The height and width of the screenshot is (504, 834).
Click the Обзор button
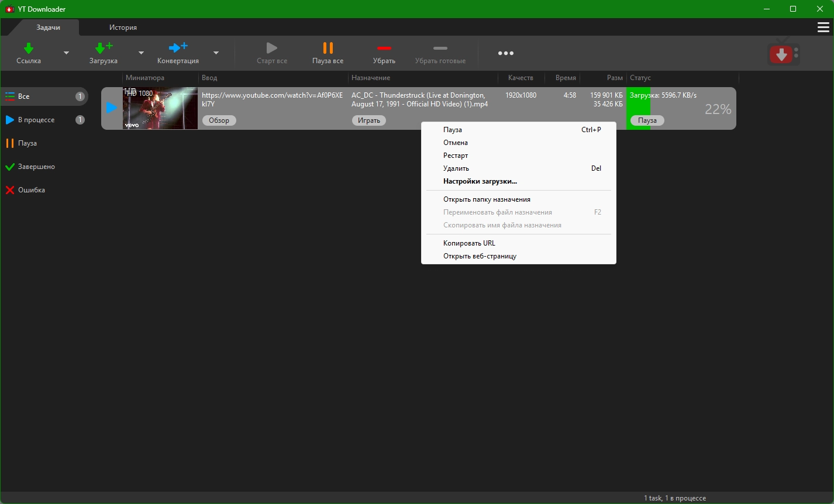pos(219,120)
